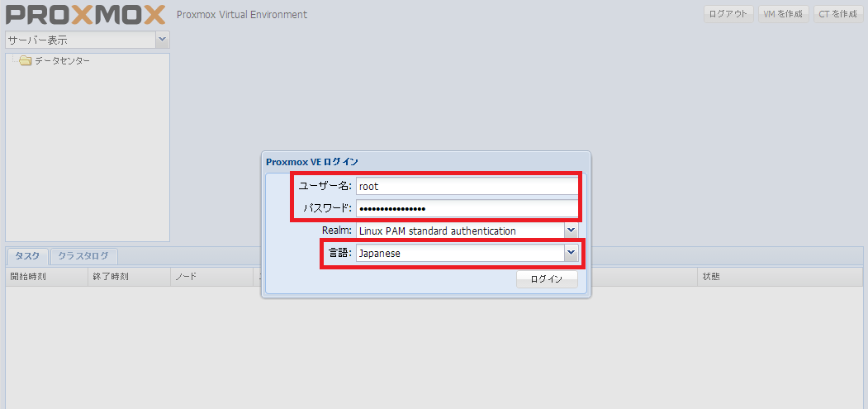Focus the パスワード input field
Viewport: 868px width, 409px height.
[x=467, y=208]
